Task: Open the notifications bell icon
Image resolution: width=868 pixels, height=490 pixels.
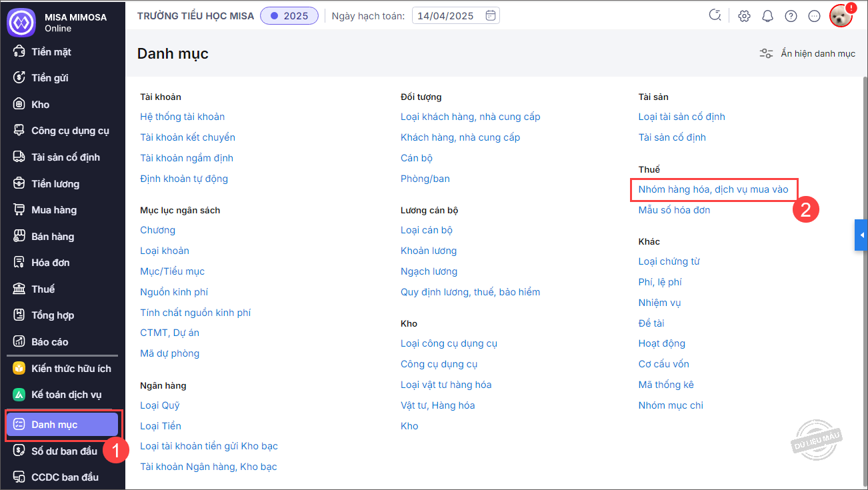Action: [767, 16]
